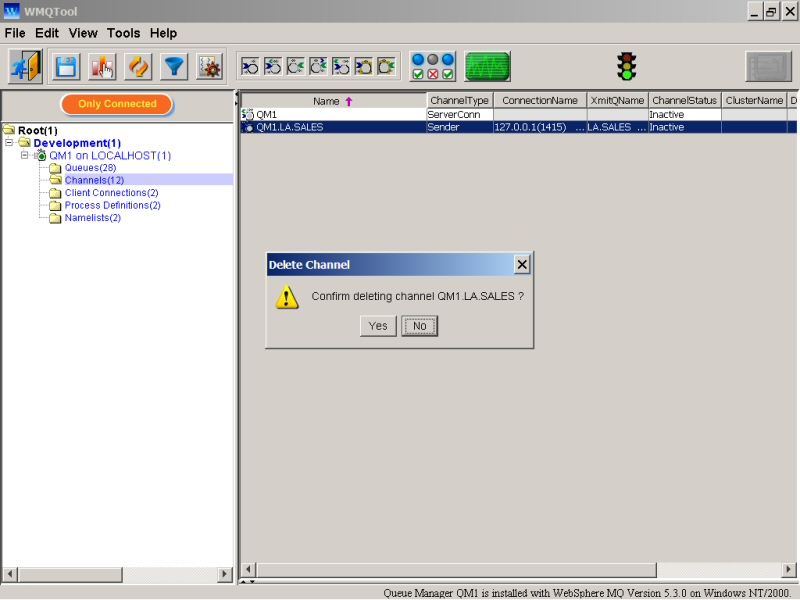Viewport: 800px width, 600px height.
Task: Click the traffic light status icon
Action: [627, 66]
